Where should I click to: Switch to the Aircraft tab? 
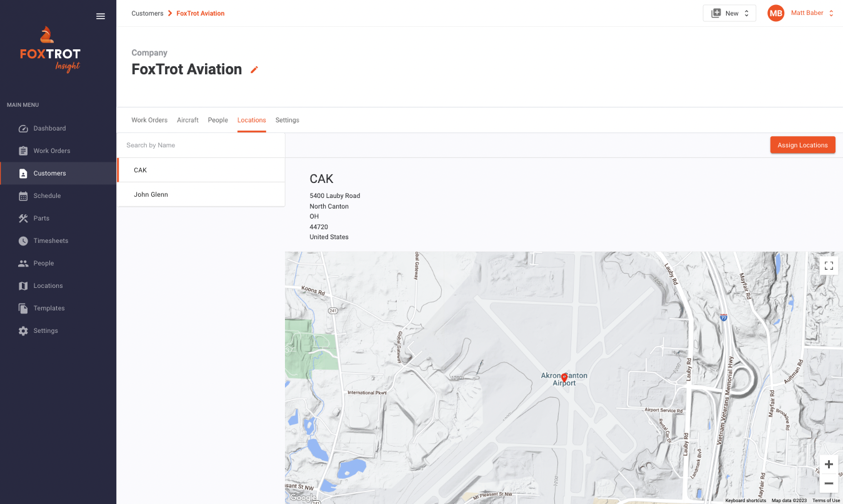click(187, 120)
